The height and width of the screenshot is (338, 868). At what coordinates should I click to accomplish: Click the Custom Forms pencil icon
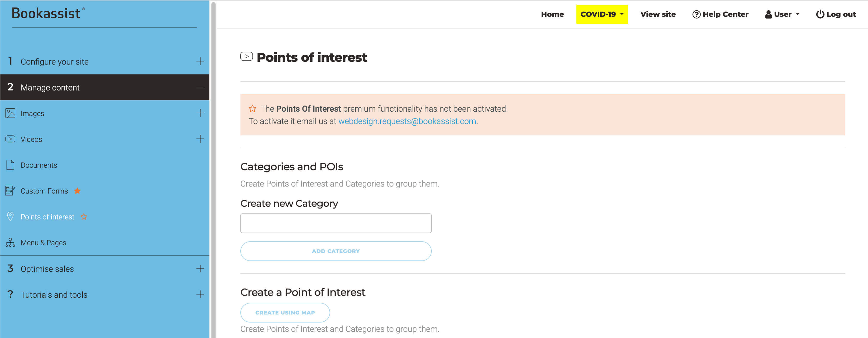10,191
